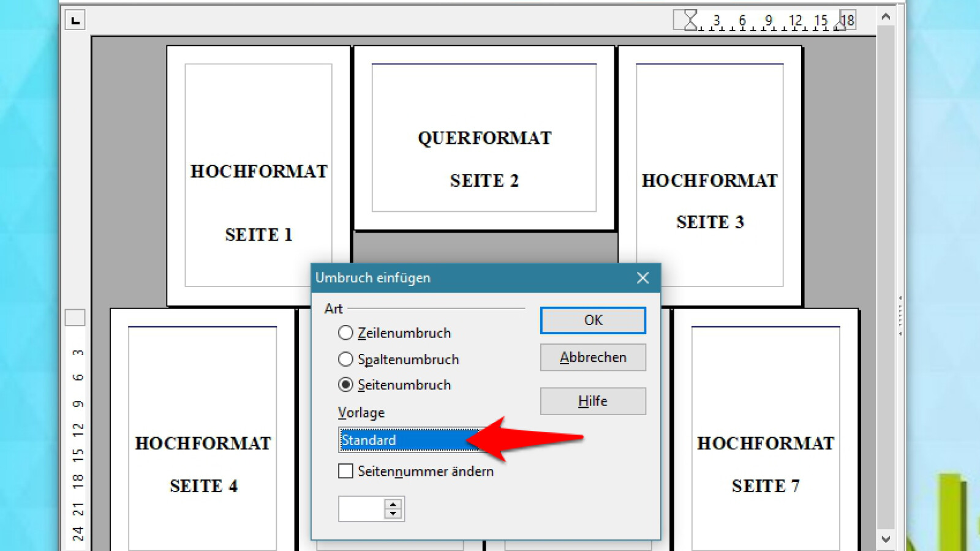Open help via the Hilfe button

coord(592,401)
